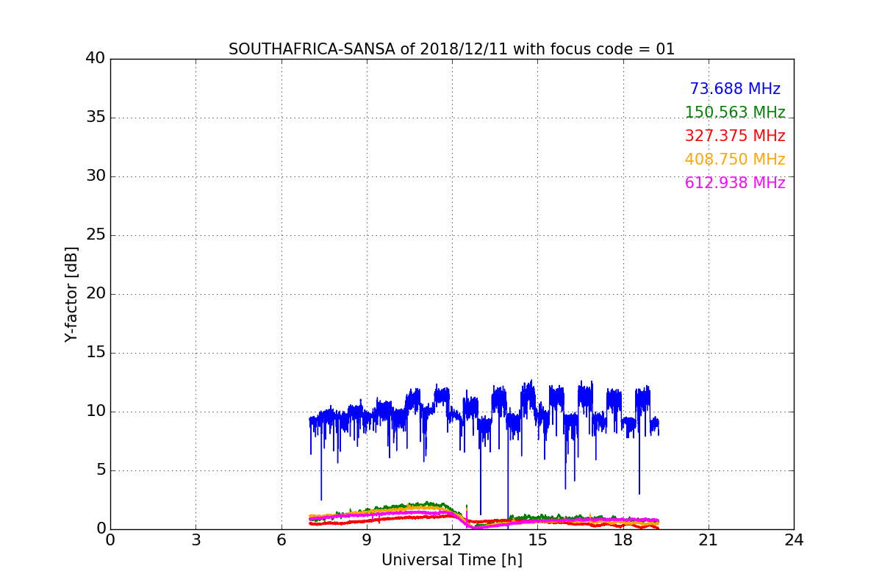Click the x-axis tick label 6

(x=281, y=540)
